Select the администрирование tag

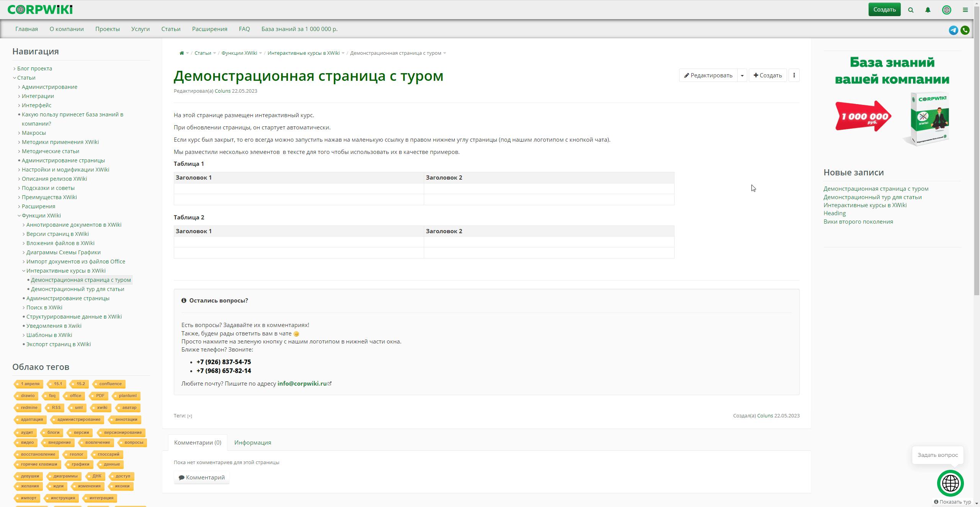(78, 420)
